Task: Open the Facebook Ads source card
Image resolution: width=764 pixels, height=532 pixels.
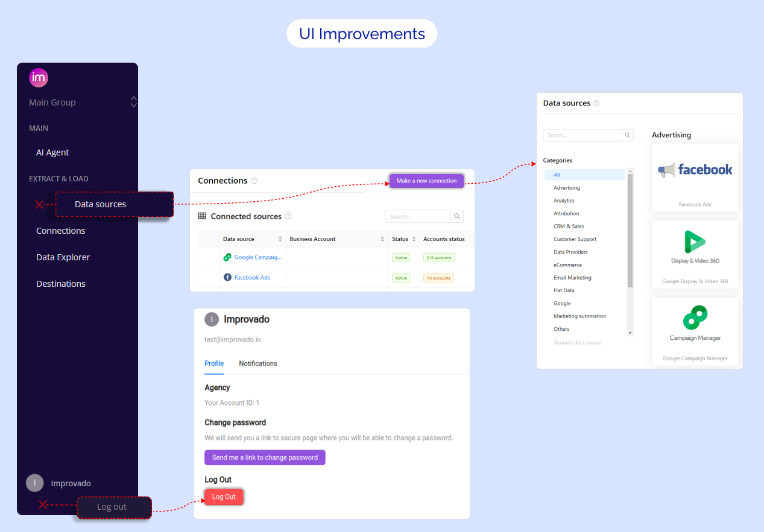Action: (x=695, y=177)
